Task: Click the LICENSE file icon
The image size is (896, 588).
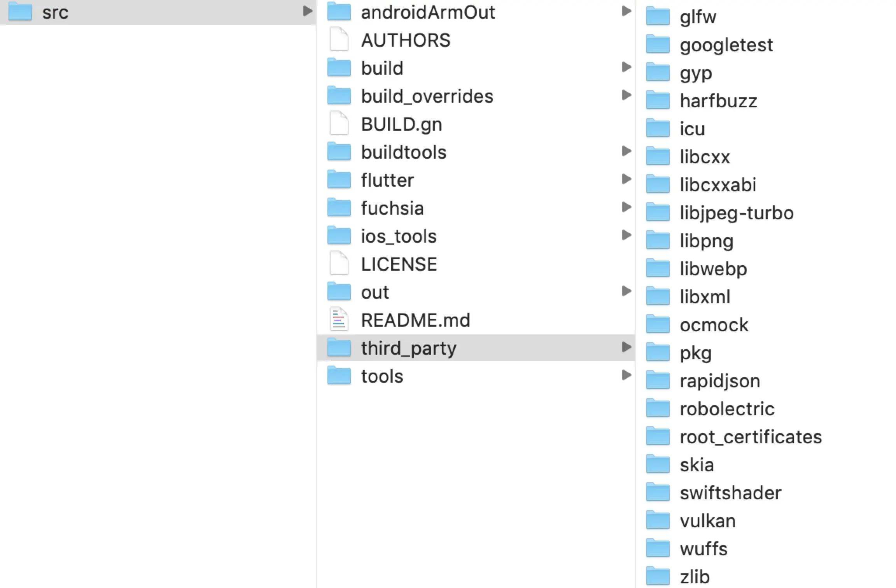Action: click(x=339, y=263)
